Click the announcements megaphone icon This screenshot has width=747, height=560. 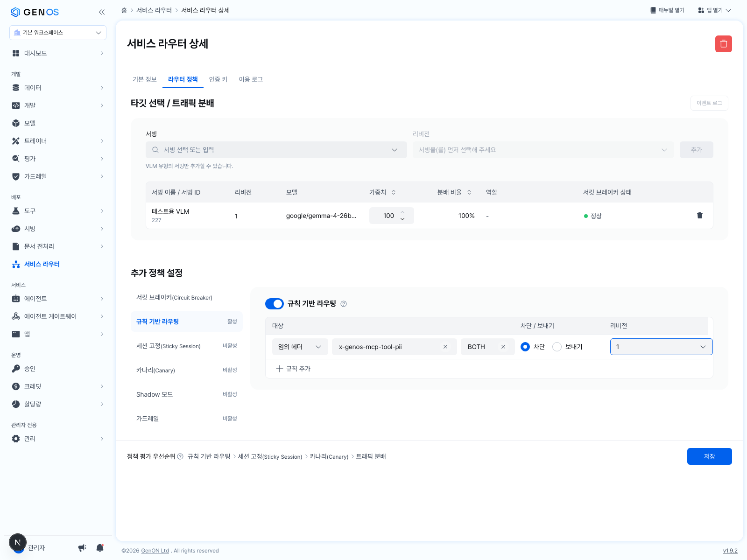[x=82, y=547]
